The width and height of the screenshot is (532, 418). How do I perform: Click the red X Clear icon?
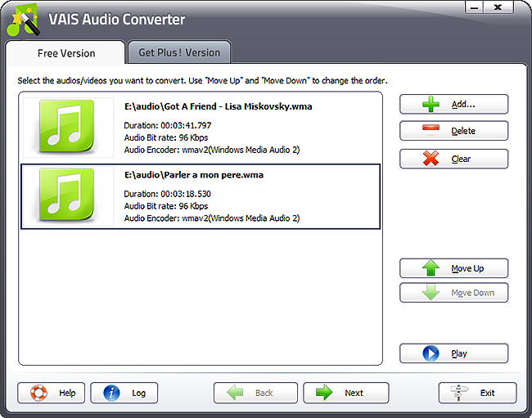point(431,159)
